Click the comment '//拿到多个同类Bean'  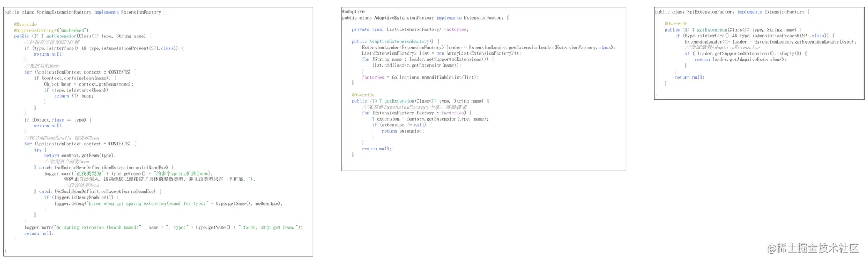[x=67, y=161]
